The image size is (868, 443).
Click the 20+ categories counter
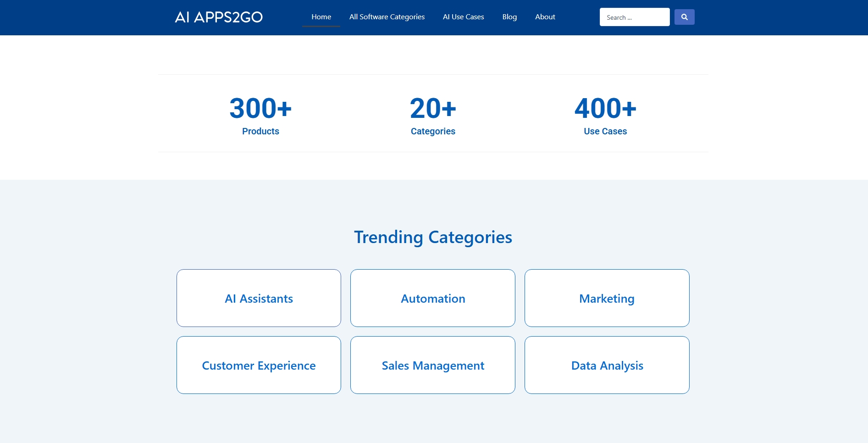click(433, 108)
